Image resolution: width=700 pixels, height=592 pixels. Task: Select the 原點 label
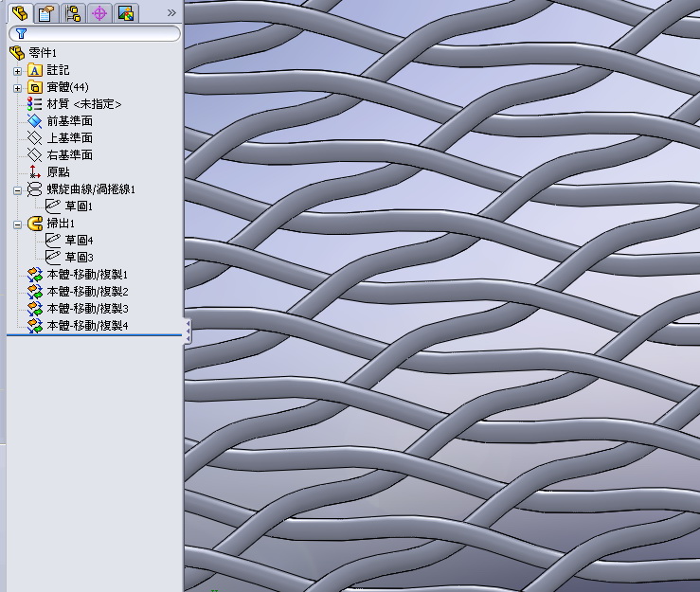(58, 171)
